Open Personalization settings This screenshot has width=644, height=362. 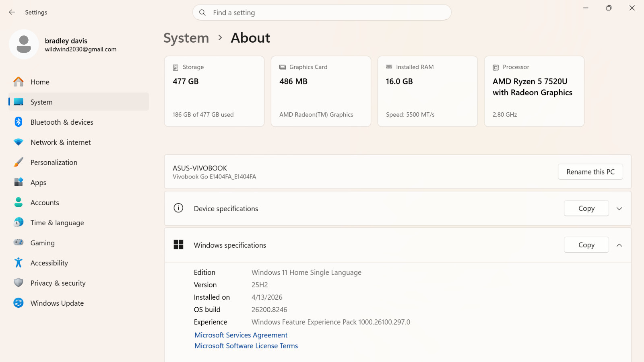click(x=78, y=162)
